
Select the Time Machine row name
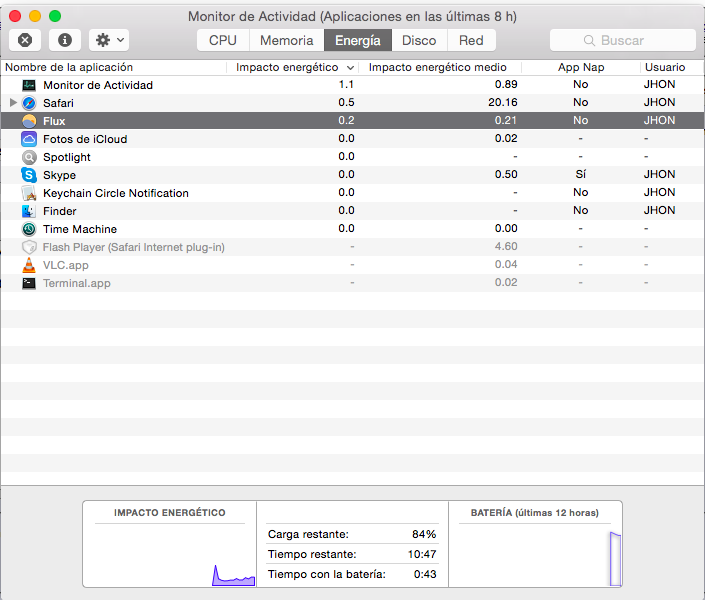coord(80,229)
